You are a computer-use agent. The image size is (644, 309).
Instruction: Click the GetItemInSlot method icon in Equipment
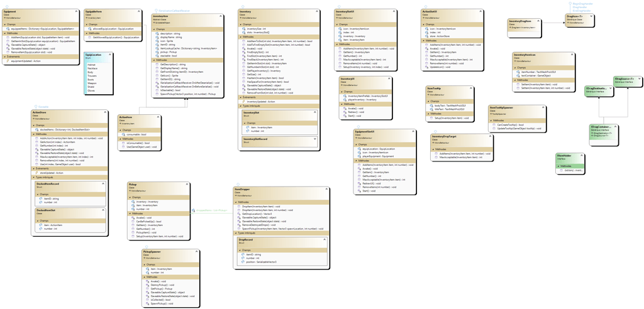(9, 41)
